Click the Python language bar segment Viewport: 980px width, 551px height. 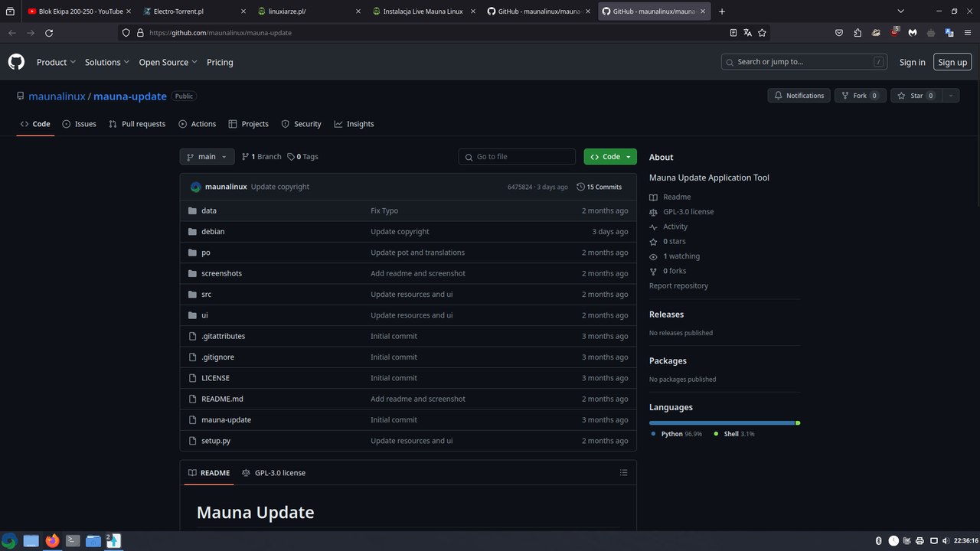click(x=722, y=423)
